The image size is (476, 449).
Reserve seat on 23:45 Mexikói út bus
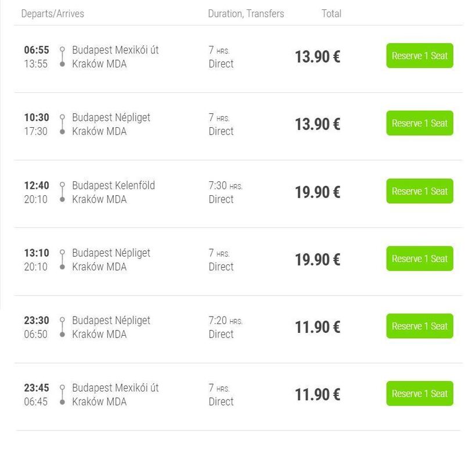click(x=419, y=393)
